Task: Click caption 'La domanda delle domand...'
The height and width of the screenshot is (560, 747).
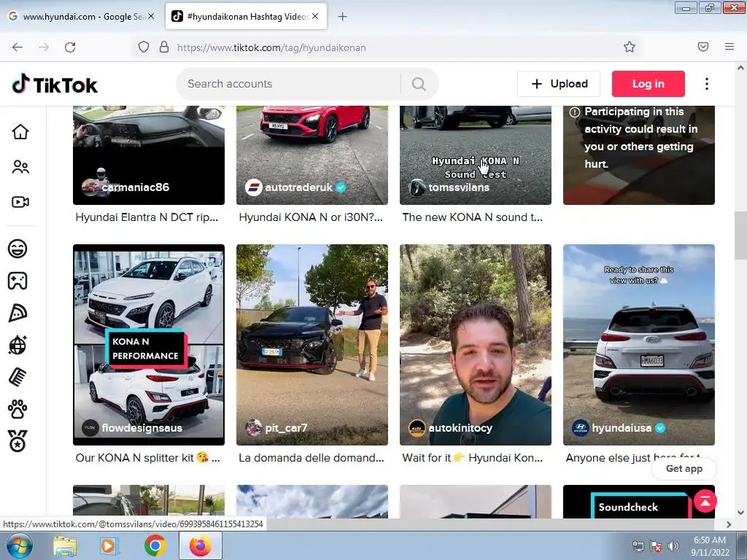Action: tap(311, 458)
